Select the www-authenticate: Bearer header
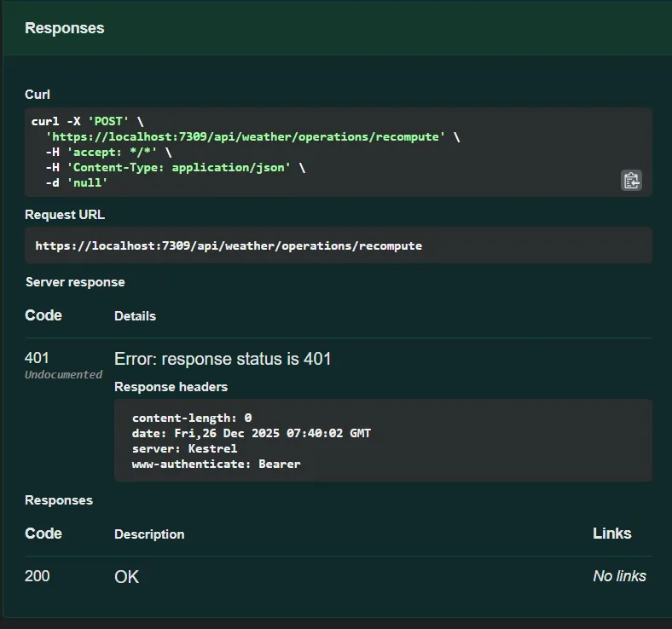The height and width of the screenshot is (629, 672). [216, 465]
